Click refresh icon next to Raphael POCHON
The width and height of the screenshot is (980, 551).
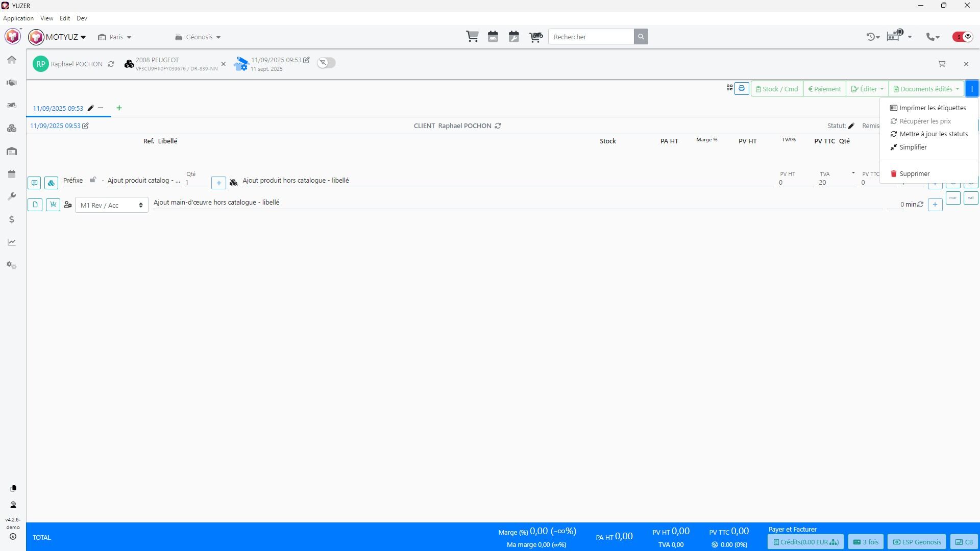click(111, 64)
